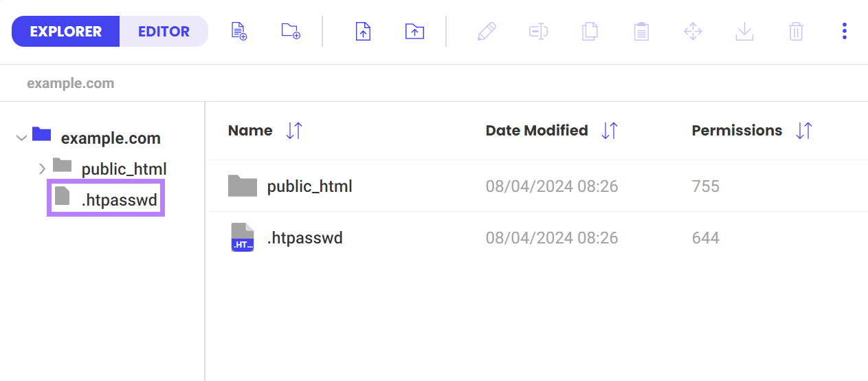Expand the public_html tree folder
The image size is (868, 381).
point(42,168)
